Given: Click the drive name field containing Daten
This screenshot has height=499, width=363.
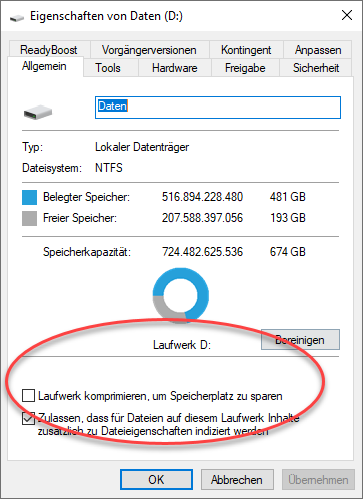Looking at the screenshot, I should (218, 107).
